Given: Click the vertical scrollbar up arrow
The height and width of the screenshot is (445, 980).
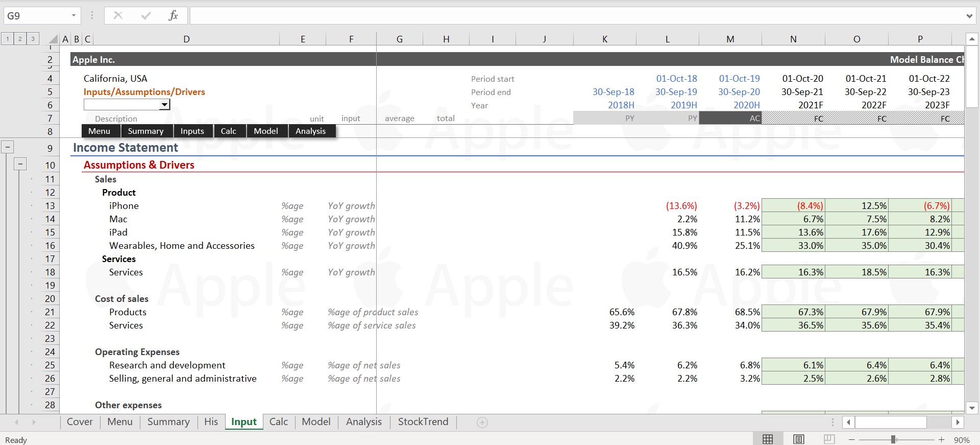Looking at the screenshot, I should (972, 39).
